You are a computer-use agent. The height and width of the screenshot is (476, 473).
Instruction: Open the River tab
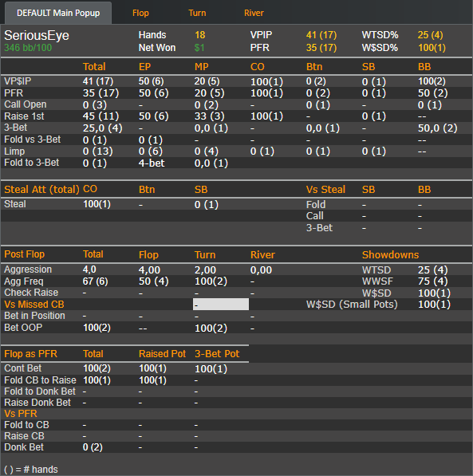pyautogui.click(x=254, y=13)
